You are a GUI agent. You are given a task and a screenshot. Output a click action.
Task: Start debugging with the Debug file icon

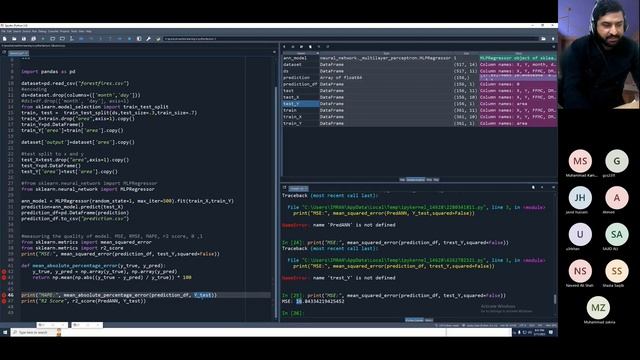pyautogui.click(x=81, y=39)
